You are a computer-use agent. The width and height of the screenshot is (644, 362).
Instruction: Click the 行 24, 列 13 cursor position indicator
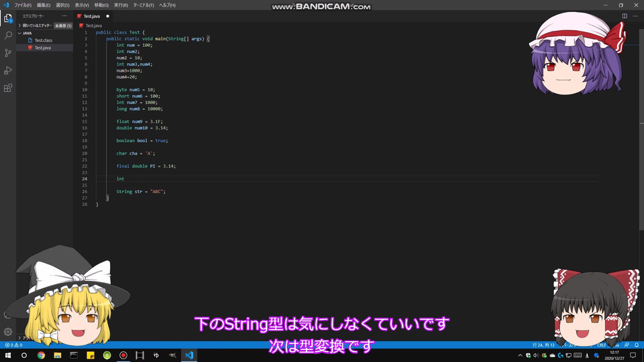tap(543, 345)
